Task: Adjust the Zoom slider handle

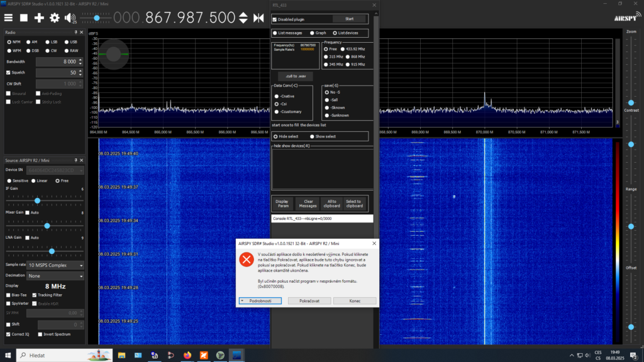Action: coord(631,102)
